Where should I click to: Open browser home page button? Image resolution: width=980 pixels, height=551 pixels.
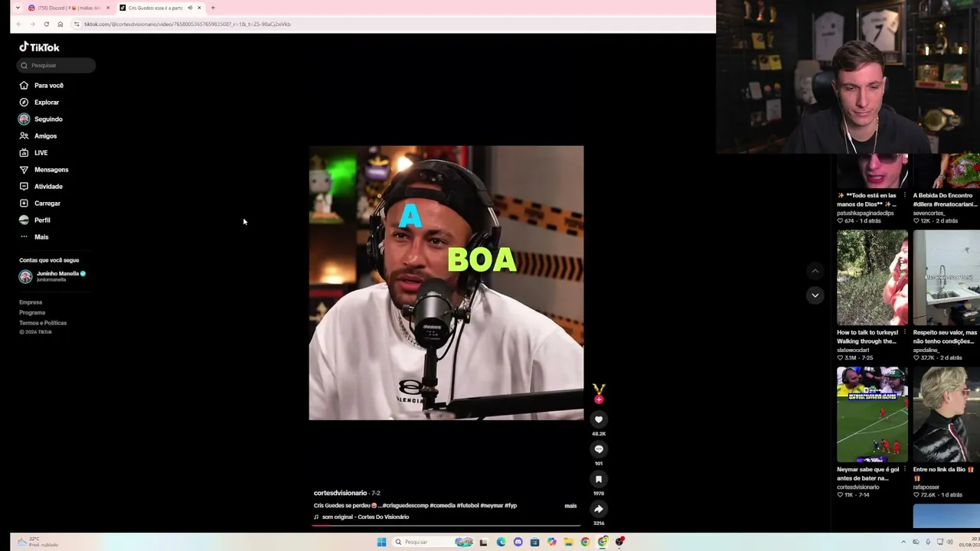tap(60, 24)
